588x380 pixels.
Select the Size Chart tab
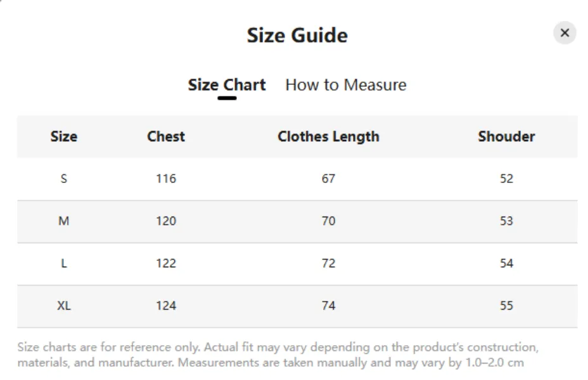(x=227, y=85)
